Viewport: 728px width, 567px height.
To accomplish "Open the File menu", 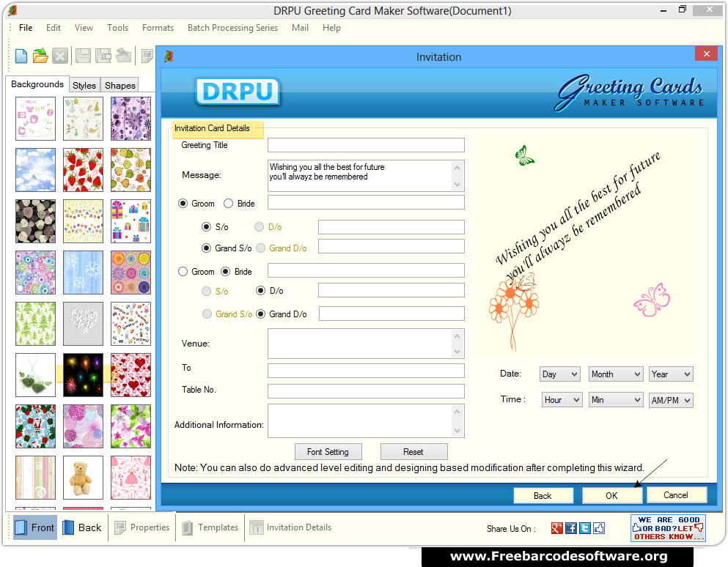I will [x=26, y=28].
